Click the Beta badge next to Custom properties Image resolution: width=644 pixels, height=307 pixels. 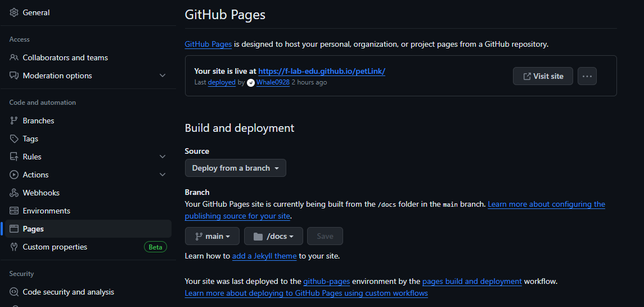[x=155, y=247]
